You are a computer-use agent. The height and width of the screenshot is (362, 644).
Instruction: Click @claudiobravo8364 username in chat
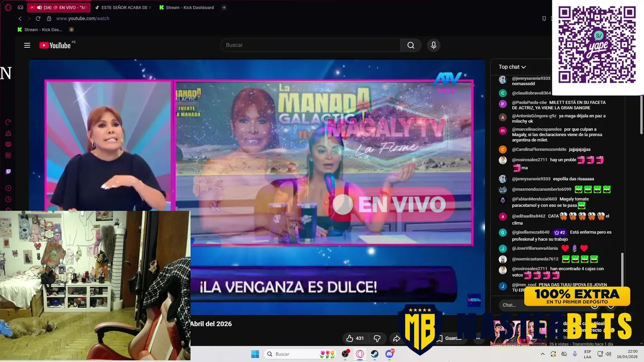pos(531,93)
